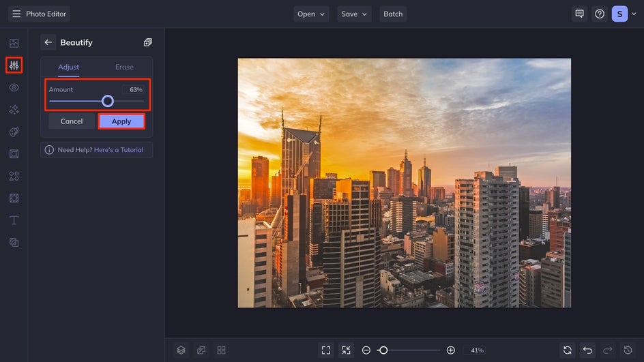The width and height of the screenshot is (644, 362).
Task: Open the Save dropdown menu
Action: [x=354, y=14]
